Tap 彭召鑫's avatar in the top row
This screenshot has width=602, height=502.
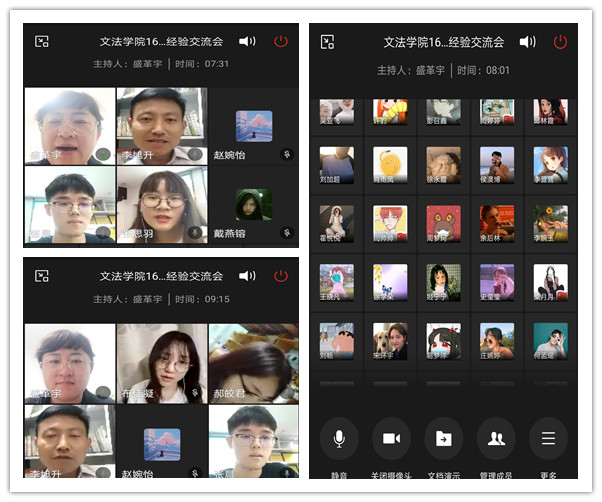click(443, 112)
